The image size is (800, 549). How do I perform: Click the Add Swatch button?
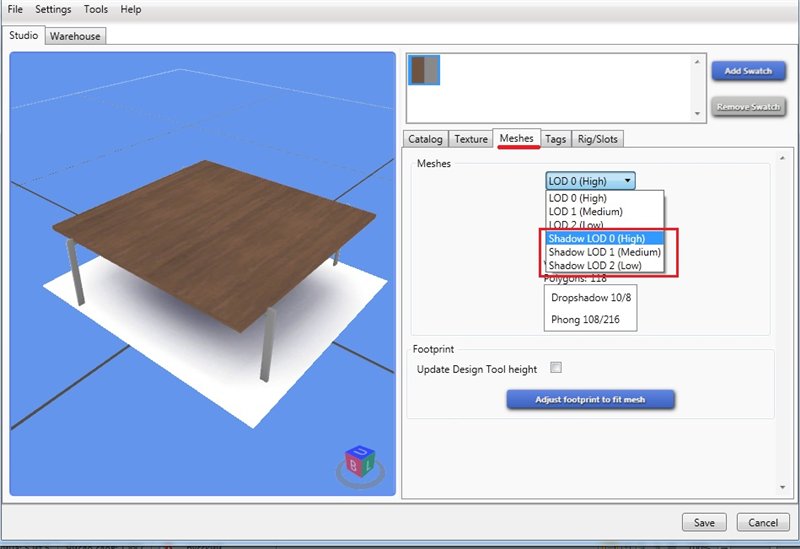click(x=748, y=71)
